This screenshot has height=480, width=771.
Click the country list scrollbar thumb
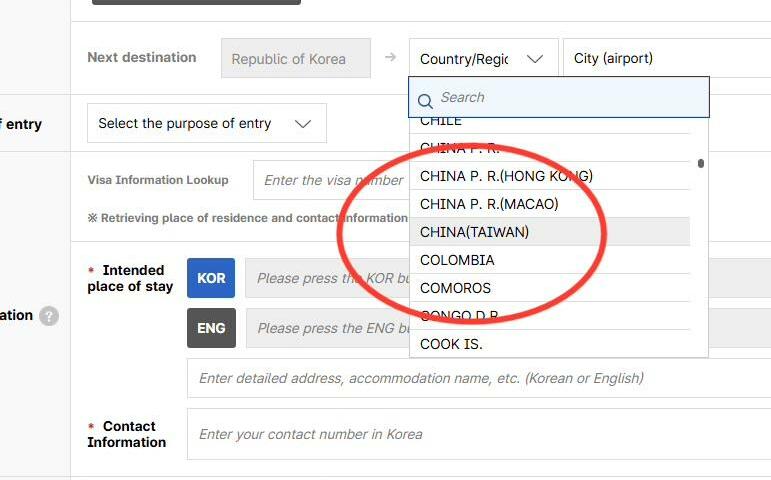pyautogui.click(x=701, y=163)
